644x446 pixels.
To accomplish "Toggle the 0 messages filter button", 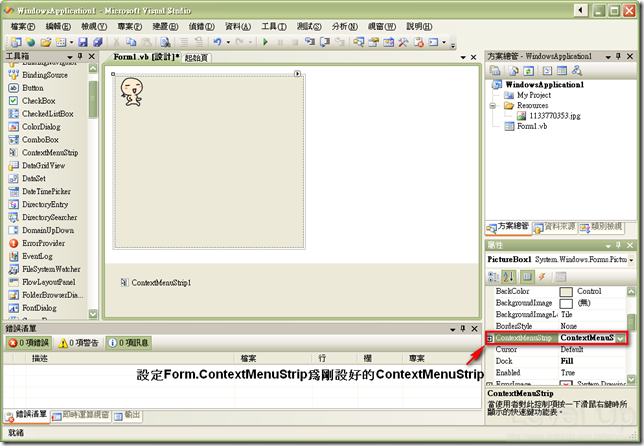I will pos(129,343).
